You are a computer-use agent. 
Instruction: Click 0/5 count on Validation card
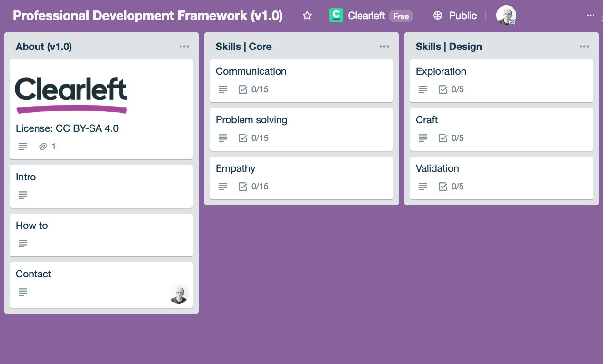point(458,187)
